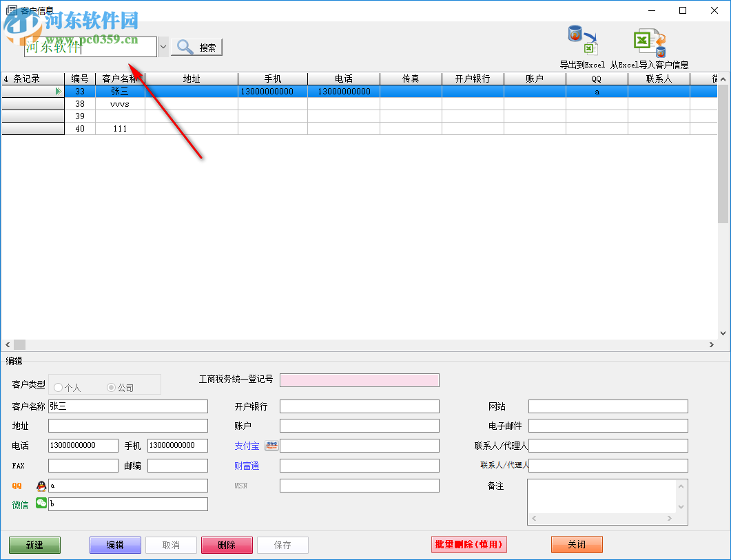Select the row with customer 111
This screenshot has width=731, height=560.
pyautogui.click(x=359, y=129)
